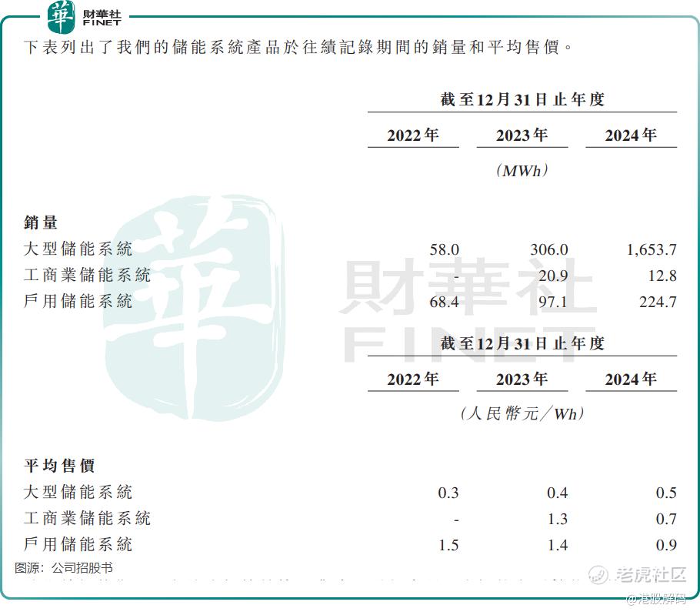This screenshot has height=615, width=700.
Task: Click 戶用儲能系統 row label under 銷量
Action: click(x=78, y=301)
